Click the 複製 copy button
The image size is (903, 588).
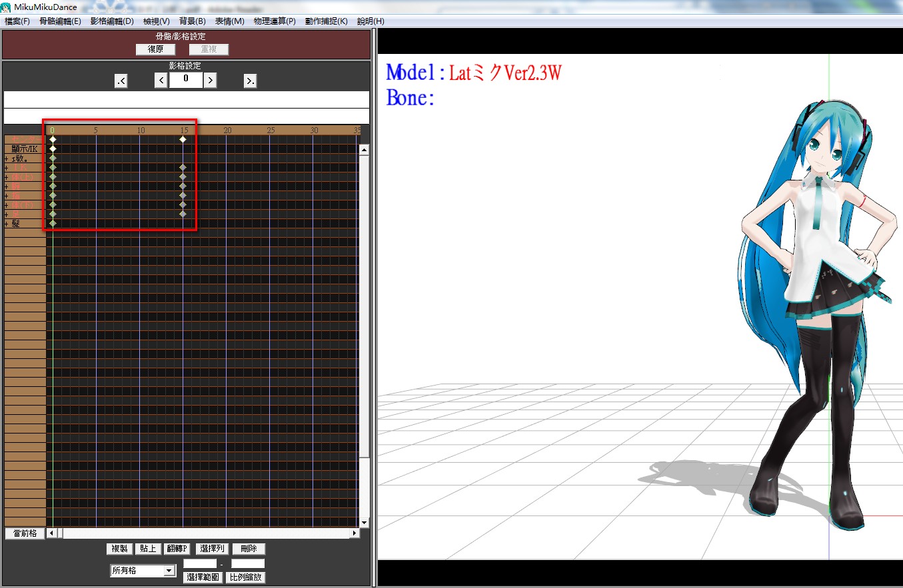point(119,549)
